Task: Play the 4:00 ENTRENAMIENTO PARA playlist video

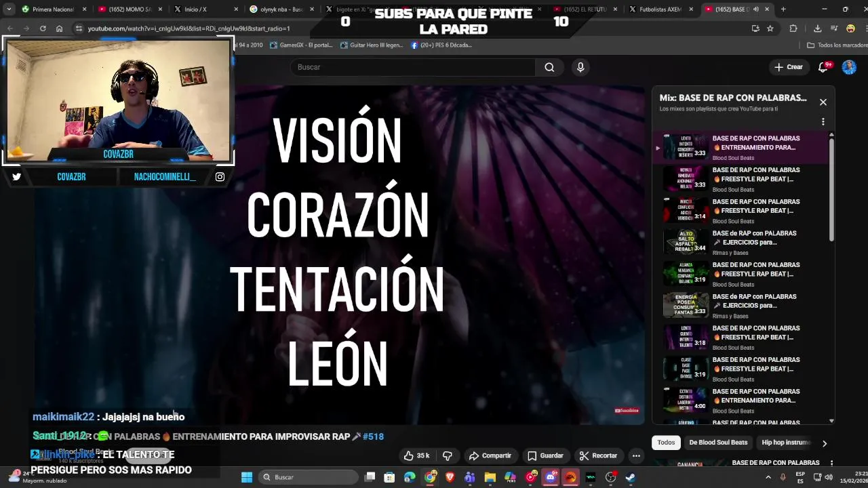Action: (742, 401)
